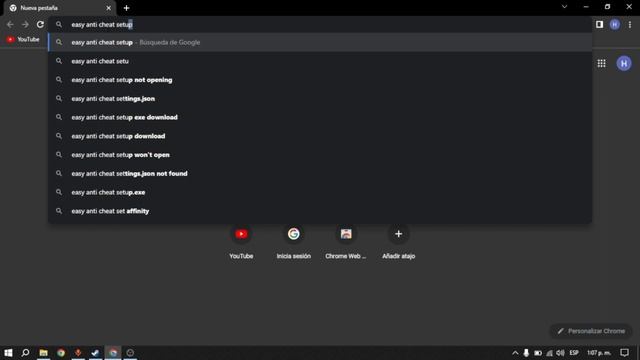Open the Google apps grid
The width and height of the screenshot is (640, 360).
602,63
